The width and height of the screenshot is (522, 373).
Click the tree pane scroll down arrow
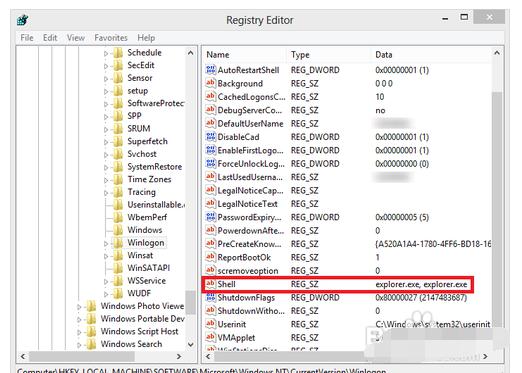(x=190, y=344)
